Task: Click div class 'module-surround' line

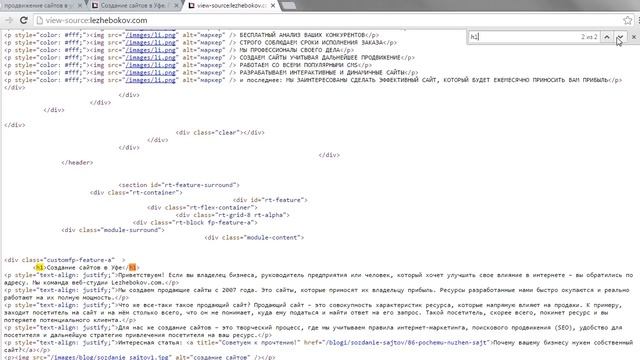Action: [113, 230]
